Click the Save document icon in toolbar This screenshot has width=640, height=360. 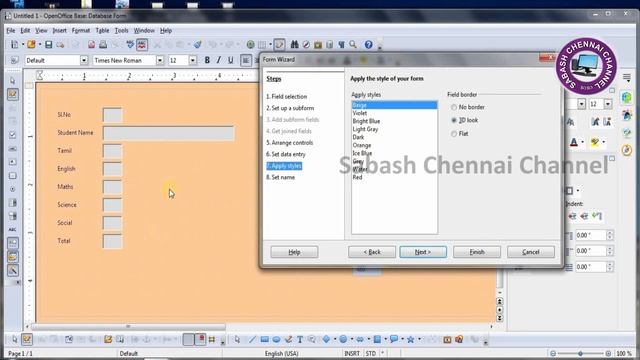(x=49, y=44)
